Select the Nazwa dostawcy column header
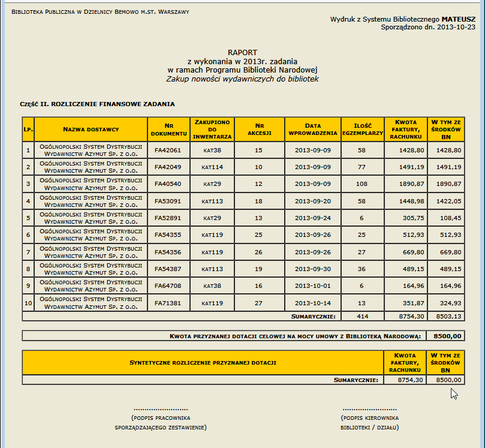485x448 pixels. point(91,130)
